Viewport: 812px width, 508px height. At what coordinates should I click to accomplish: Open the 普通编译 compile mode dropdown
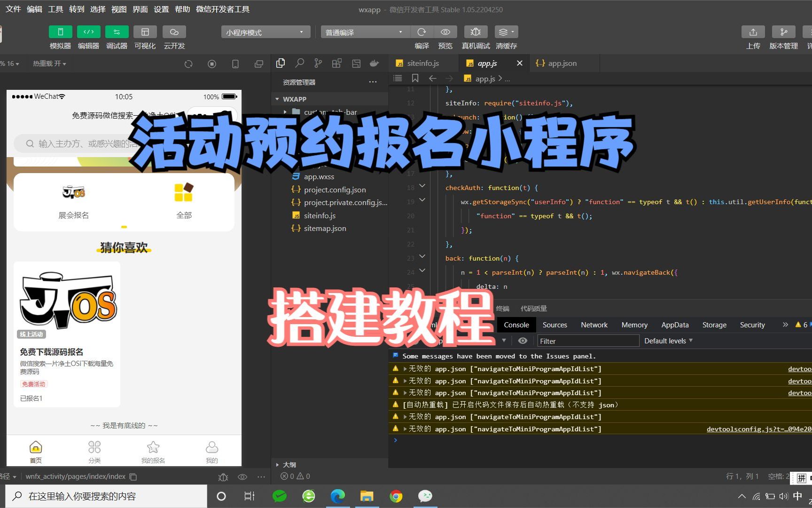(365, 32)
